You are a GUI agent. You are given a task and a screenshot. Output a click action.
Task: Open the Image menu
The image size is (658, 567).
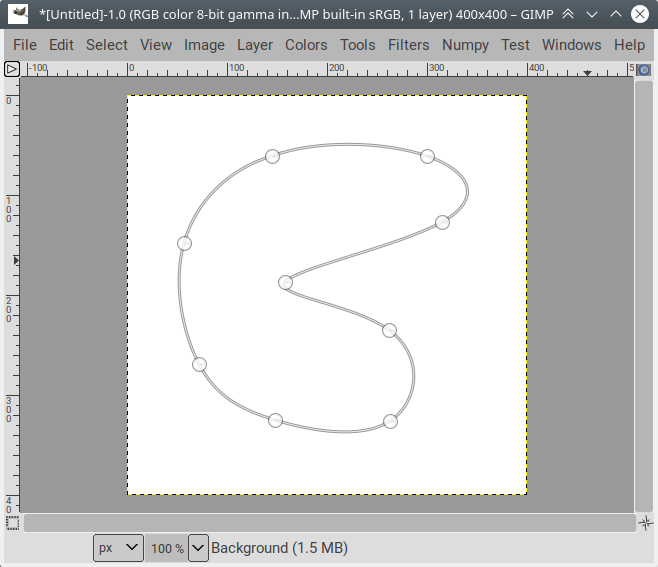tap(204, 45)
